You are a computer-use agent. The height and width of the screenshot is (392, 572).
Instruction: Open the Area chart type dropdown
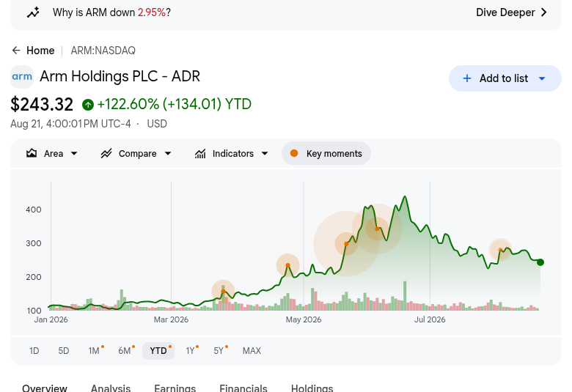(x=52, y=154)
